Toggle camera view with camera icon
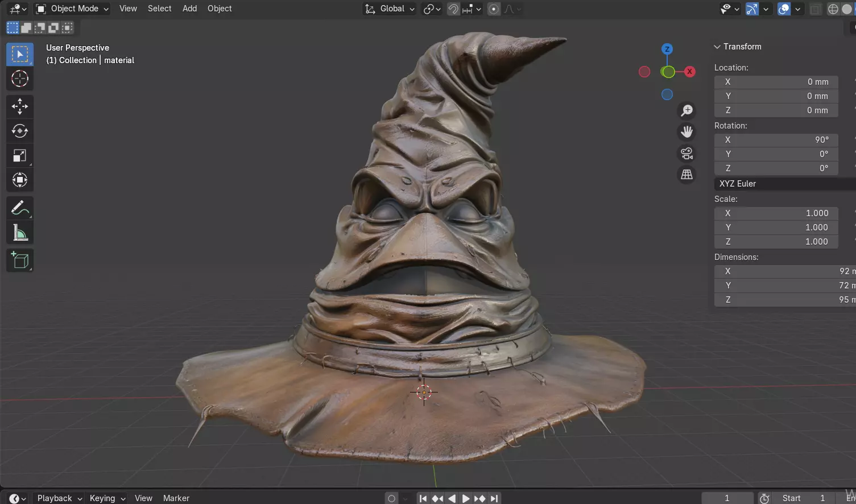The height and width of the screenshot is (504, 856). tap(687, 154)
